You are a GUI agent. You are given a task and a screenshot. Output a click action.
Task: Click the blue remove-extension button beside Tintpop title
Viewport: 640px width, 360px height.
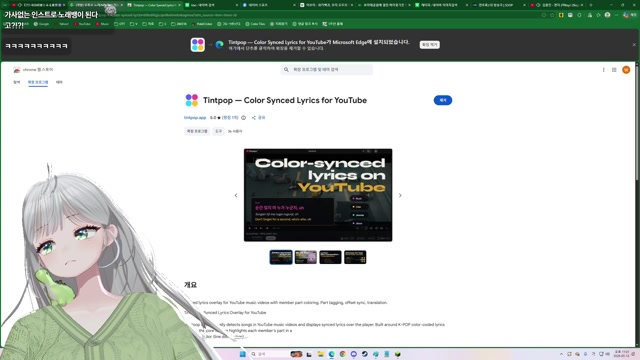click(442, 100)
